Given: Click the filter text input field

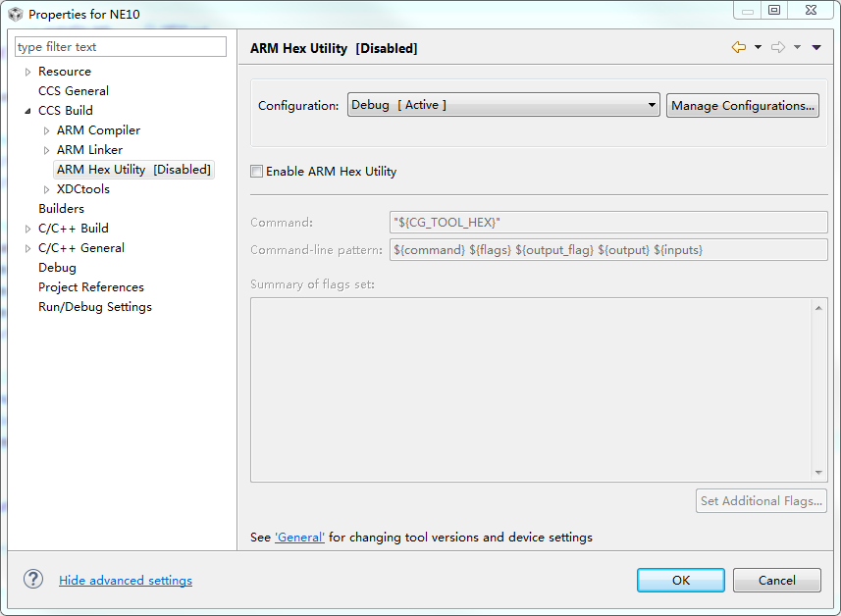Looking at the screenshot, I should [121, 47].
